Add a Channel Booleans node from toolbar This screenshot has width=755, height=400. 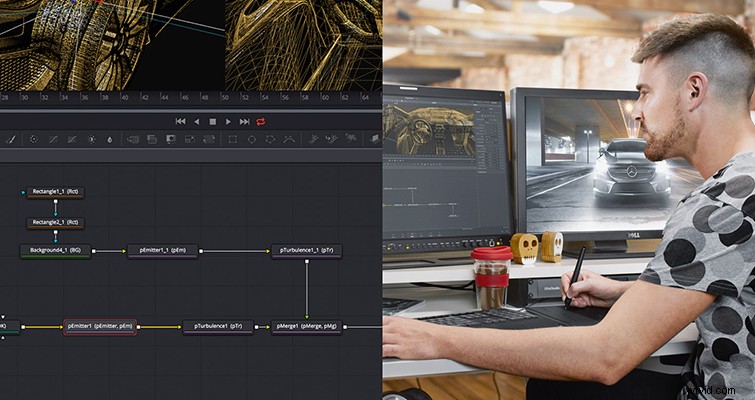coord(152,140)
